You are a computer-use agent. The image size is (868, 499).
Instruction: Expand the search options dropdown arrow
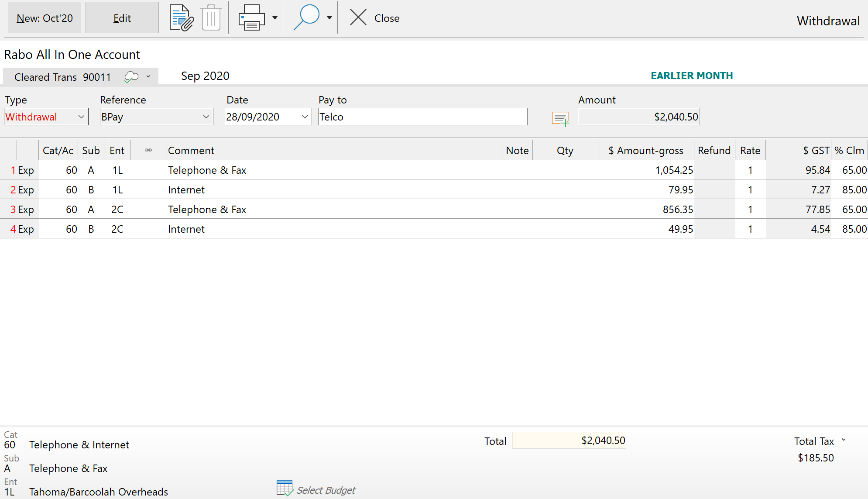click(329, 18)
